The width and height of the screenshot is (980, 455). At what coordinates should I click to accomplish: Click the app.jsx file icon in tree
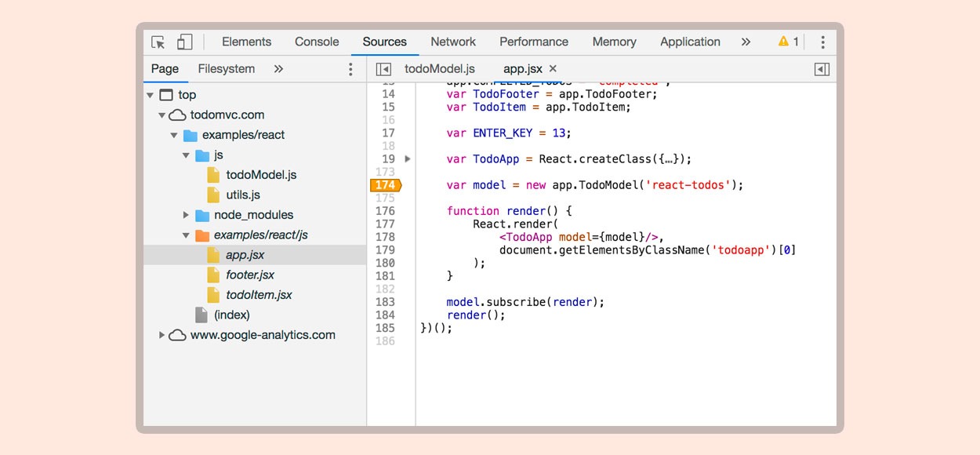coord(213,255)
